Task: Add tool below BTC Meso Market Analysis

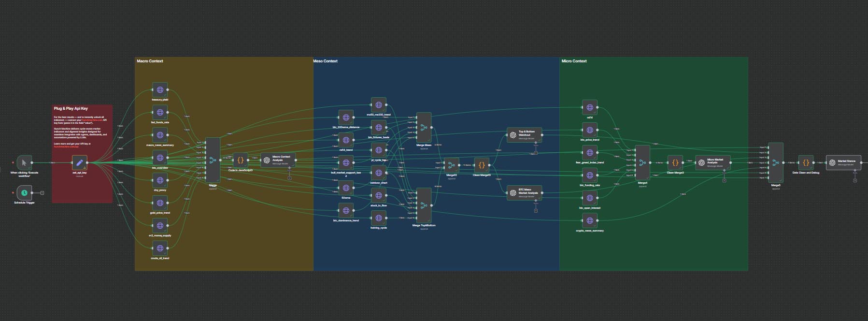Action: point(536,210)
